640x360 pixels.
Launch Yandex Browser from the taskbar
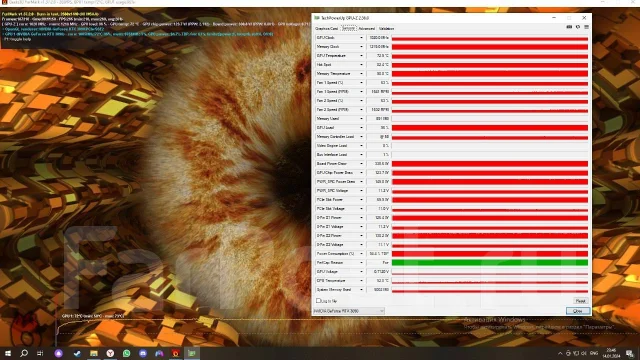[110, 353]
